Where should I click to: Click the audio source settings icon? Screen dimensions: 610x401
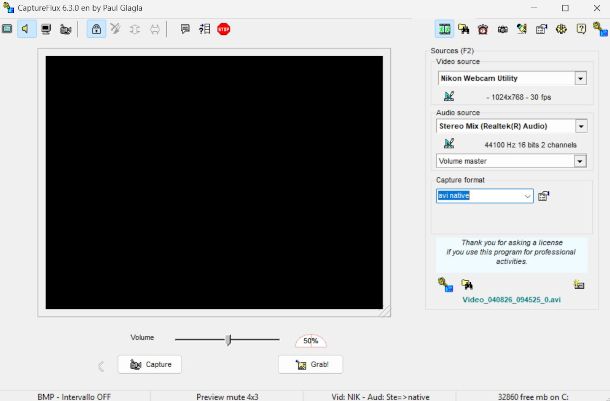pyautogui.click(x=449, y=144)
